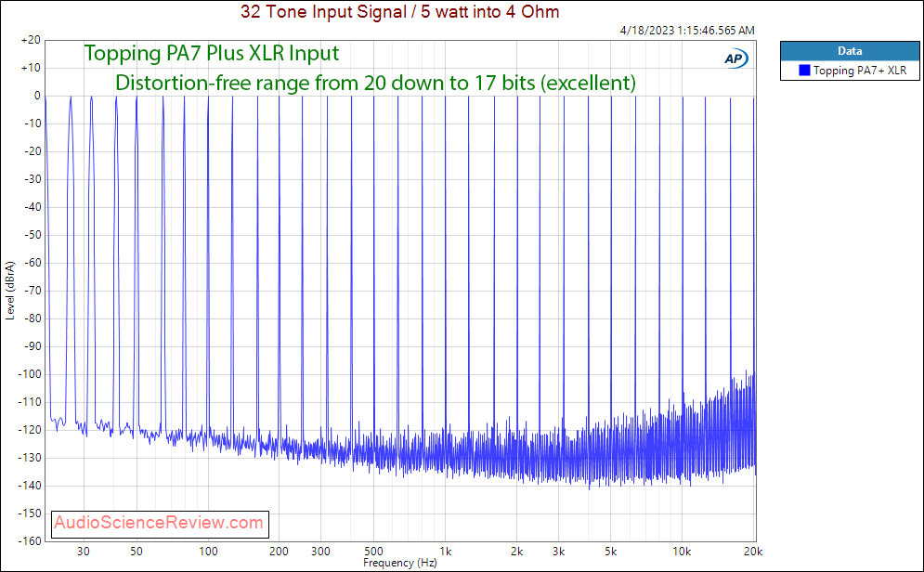The height and width of the screenshot is (572, 924).
Task: Click the "-110" level axis label
Action: coord(30,402)
